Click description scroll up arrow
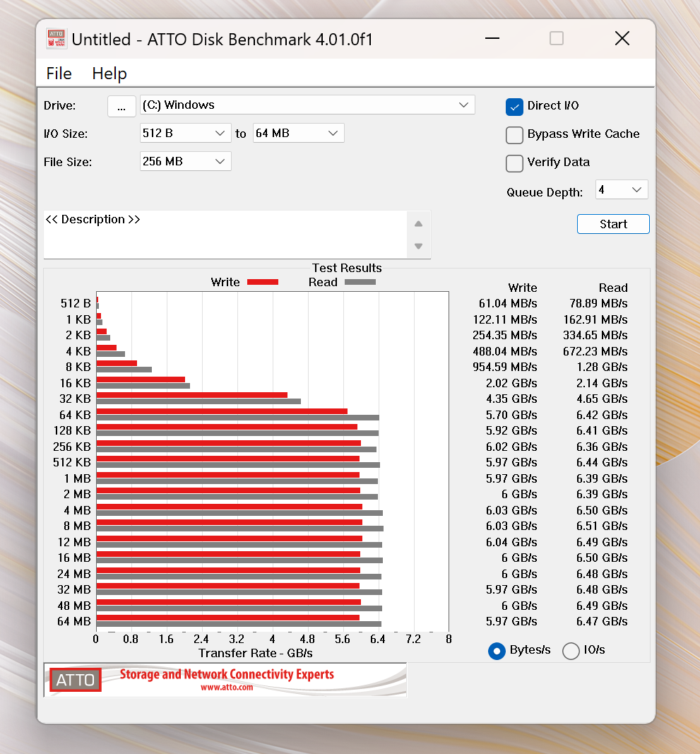Viewport: 700px width, 754px height. click(x=418, y=224)
